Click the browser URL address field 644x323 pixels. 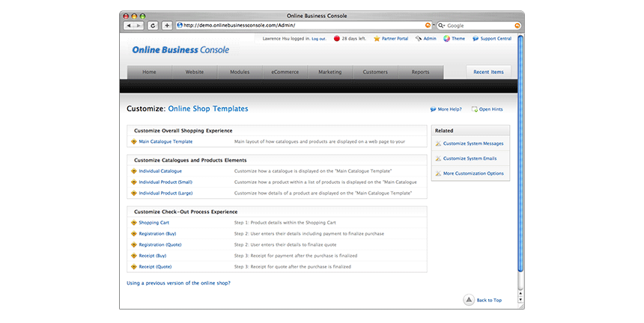point(300,25)
